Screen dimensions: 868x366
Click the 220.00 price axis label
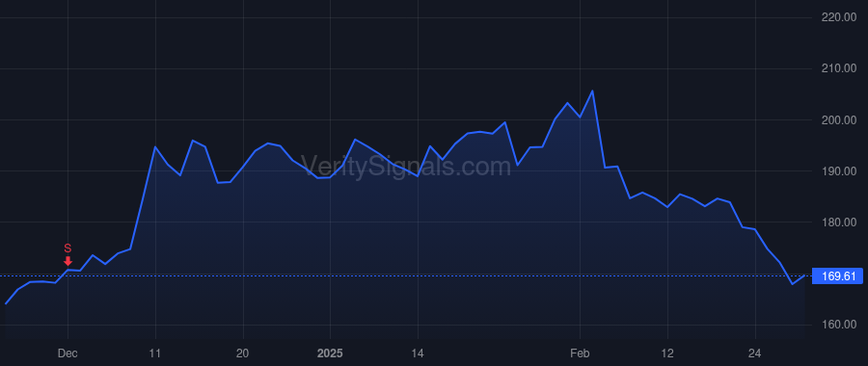(x=838, y=17)
